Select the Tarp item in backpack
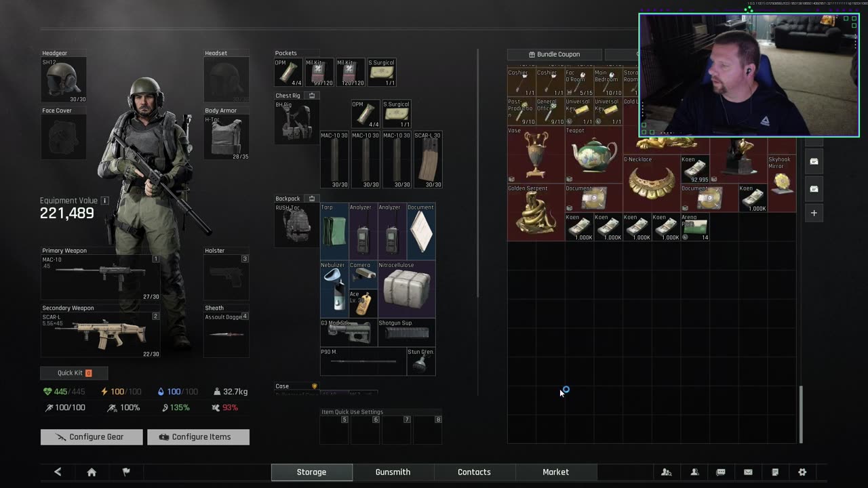 (334, 231)
